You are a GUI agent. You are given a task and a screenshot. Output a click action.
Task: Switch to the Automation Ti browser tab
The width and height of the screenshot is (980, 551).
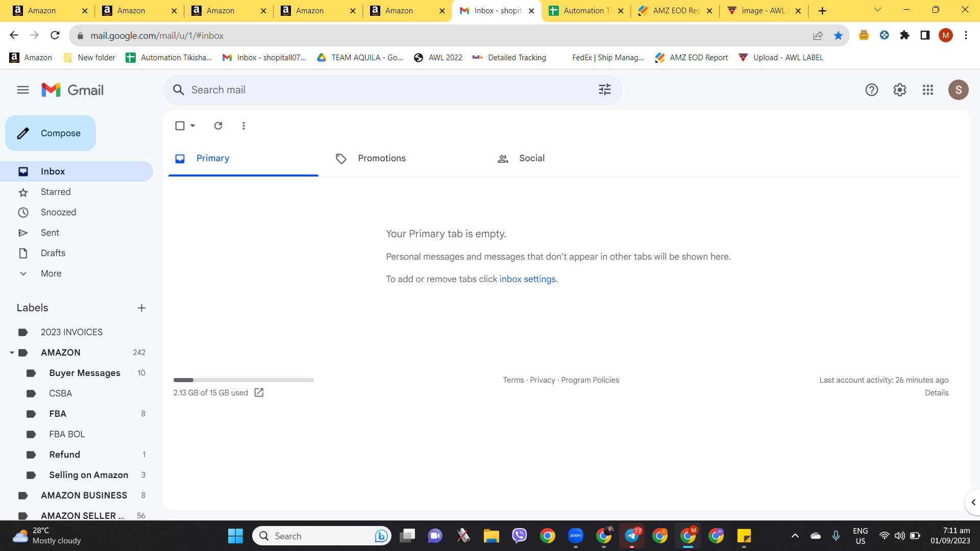click(586, 11)
